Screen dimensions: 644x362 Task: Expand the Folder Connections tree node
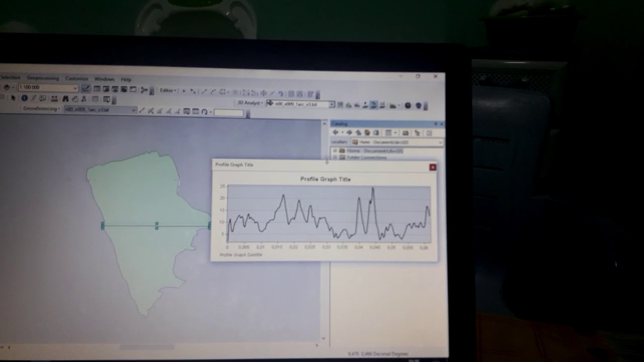[x=335, y=157]
